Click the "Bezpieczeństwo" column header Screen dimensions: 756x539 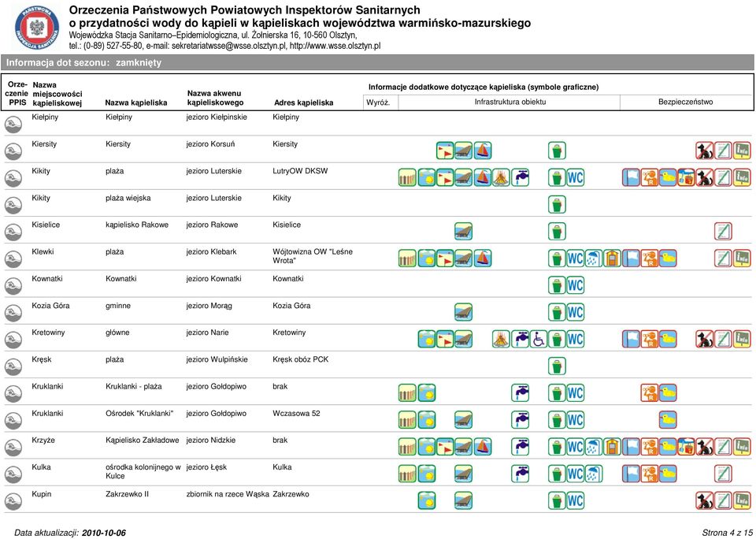click(x=686, y=102)
